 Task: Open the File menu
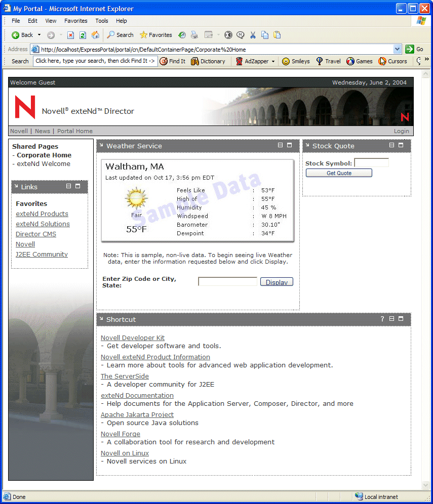[x=16, y=21]
